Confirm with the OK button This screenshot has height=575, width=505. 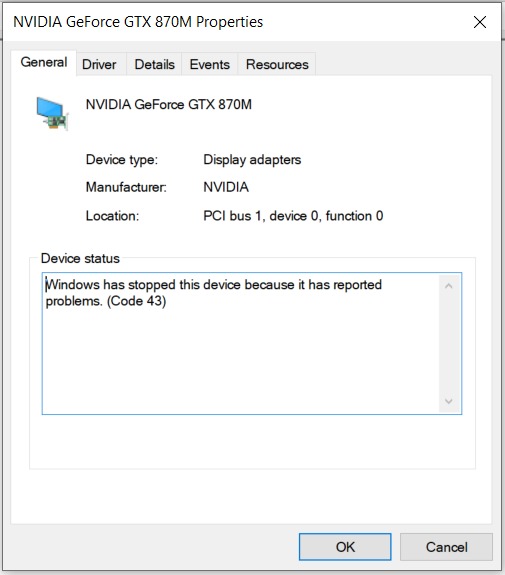(345, 547)
